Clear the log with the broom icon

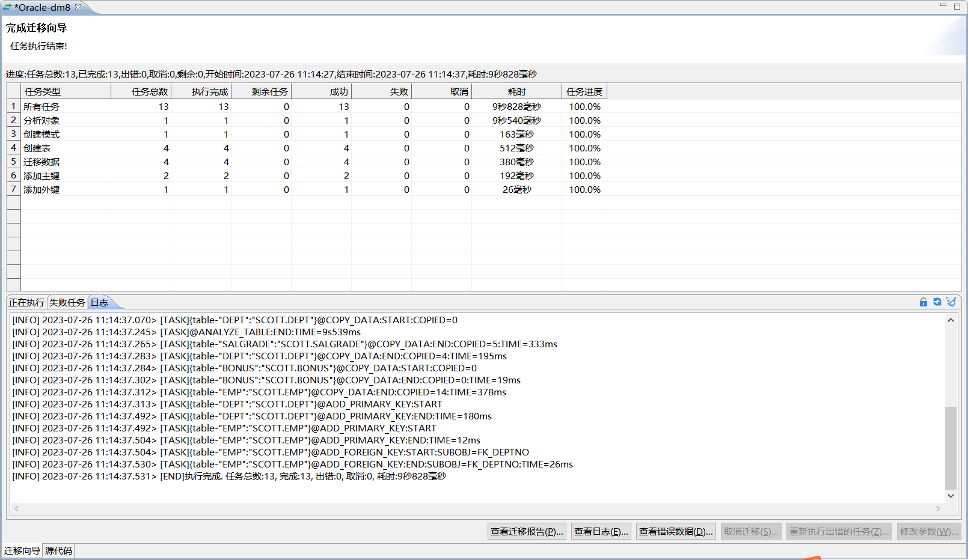(x=951, y=302)
